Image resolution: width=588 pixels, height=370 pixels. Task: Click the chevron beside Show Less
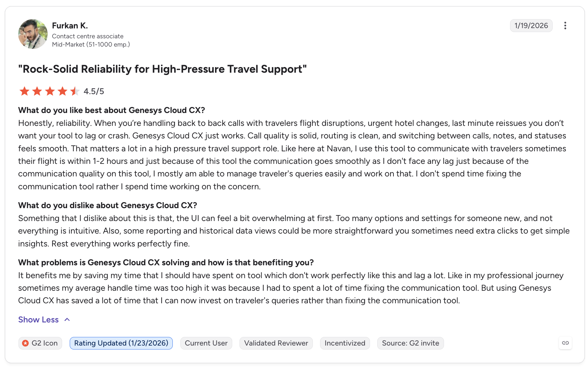(x=67, y=319)
